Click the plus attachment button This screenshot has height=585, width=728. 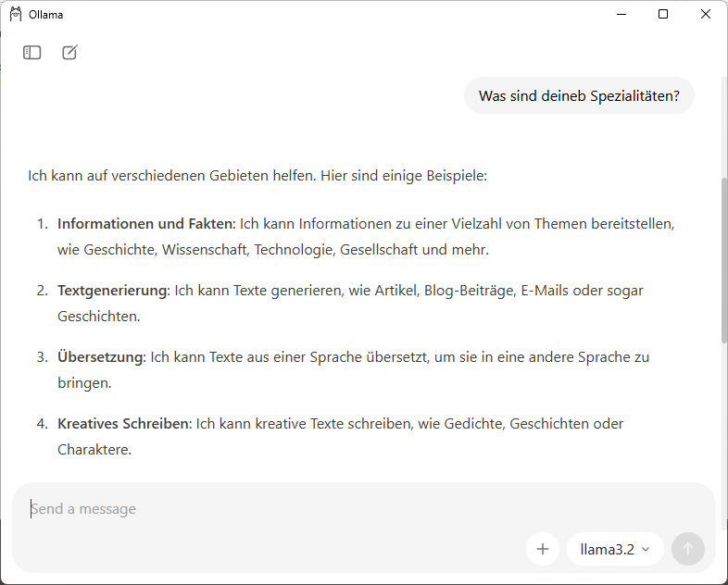(543, 549)
